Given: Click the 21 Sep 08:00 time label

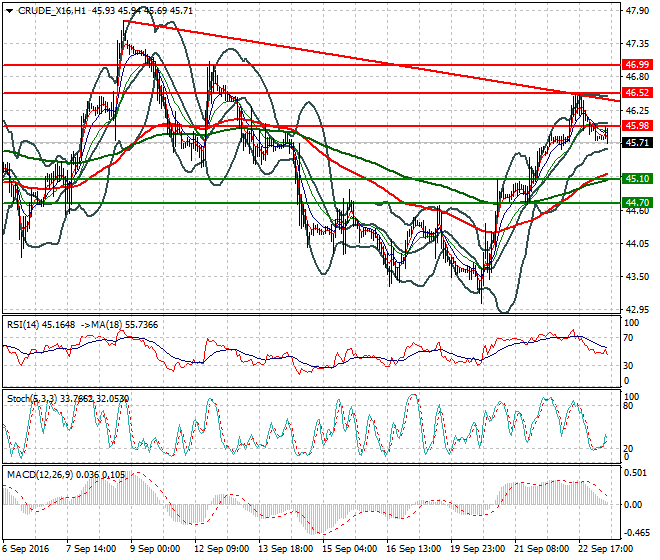Looking at the screenshot, I should click(x=542, y=549).
